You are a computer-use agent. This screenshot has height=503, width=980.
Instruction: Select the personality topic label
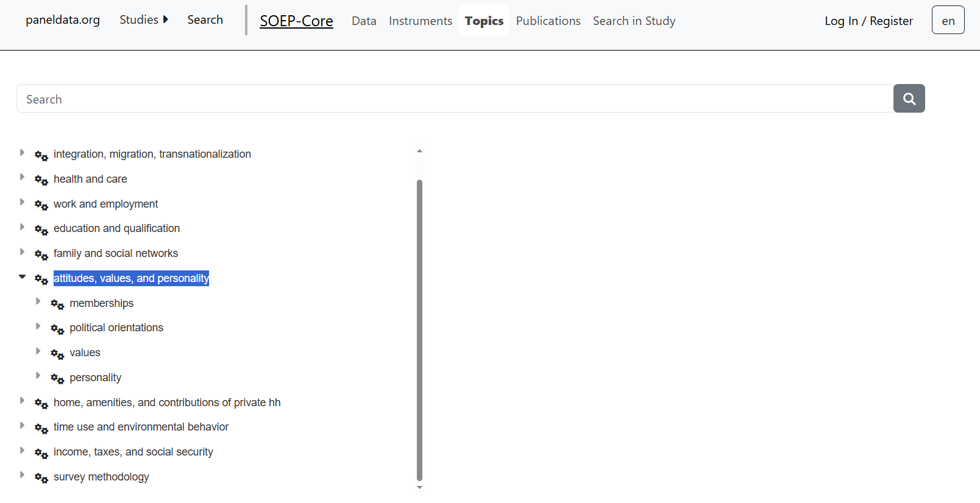point(95,378)
